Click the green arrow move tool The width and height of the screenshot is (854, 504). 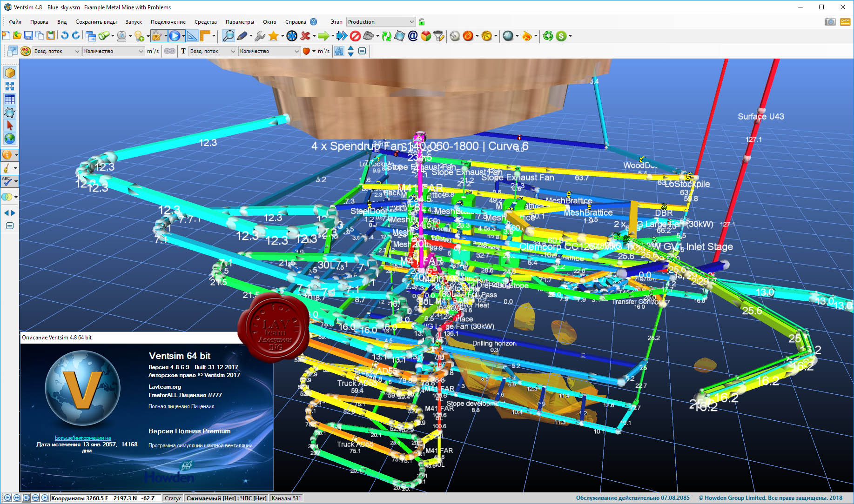(323, 36)
